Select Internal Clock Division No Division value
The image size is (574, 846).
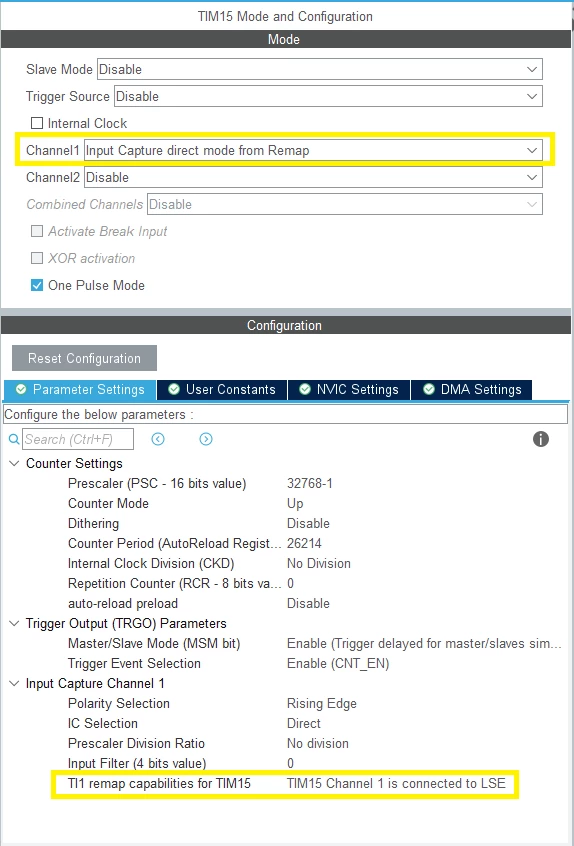(319, 563)
